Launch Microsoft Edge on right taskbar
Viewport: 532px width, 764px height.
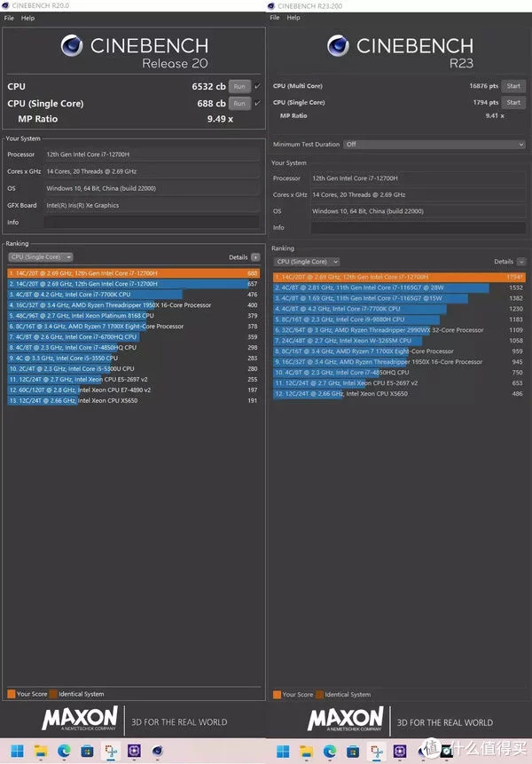[x=330, y=752]
